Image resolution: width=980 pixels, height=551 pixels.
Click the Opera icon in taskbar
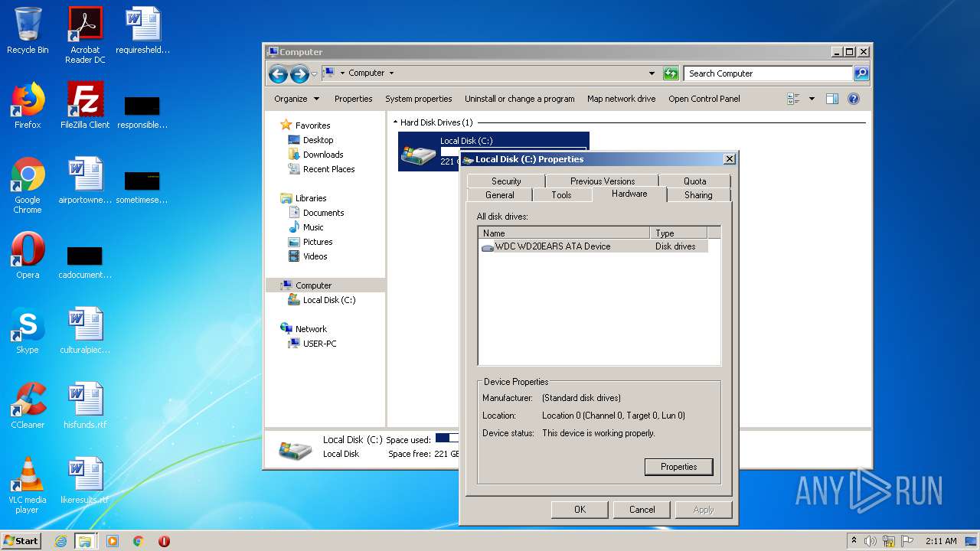tap(164, 541)
